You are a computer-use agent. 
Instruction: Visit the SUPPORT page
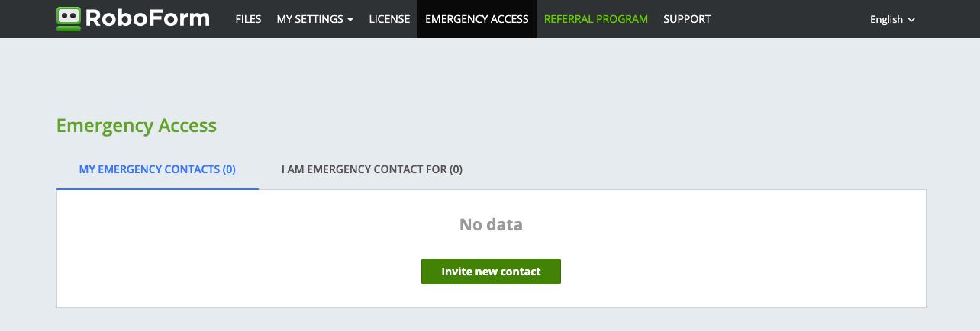(x=687, y=19)
